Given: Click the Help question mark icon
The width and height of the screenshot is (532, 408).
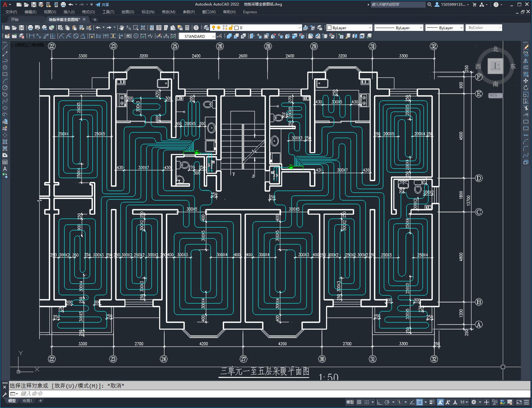Looking at the screenshot, I should pyautogui.click(x=196, y=28).
